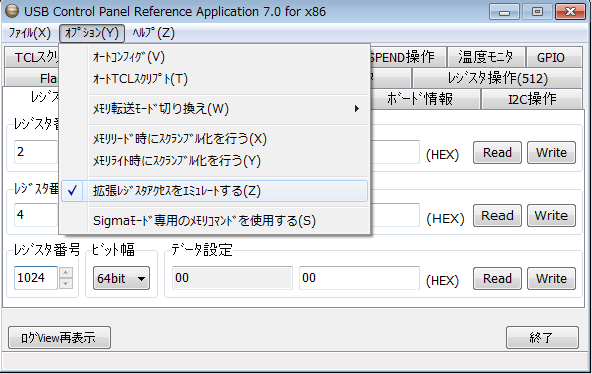Select オートTCLスクリプト(T) menu item

click(x=214, y=79)
